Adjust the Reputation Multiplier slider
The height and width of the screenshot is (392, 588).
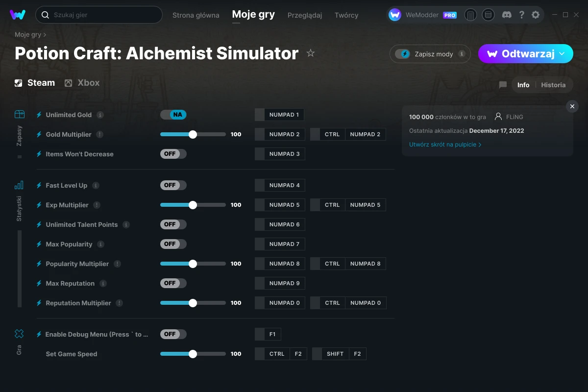click(193, 303)
